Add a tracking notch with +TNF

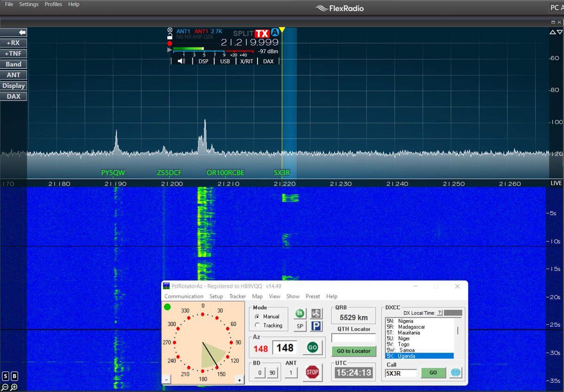pyautogui.click(x=14, y=54)
